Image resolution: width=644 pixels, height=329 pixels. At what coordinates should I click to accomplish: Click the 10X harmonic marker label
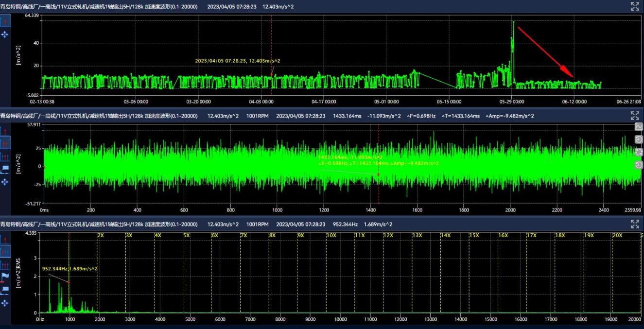[331, 235]
